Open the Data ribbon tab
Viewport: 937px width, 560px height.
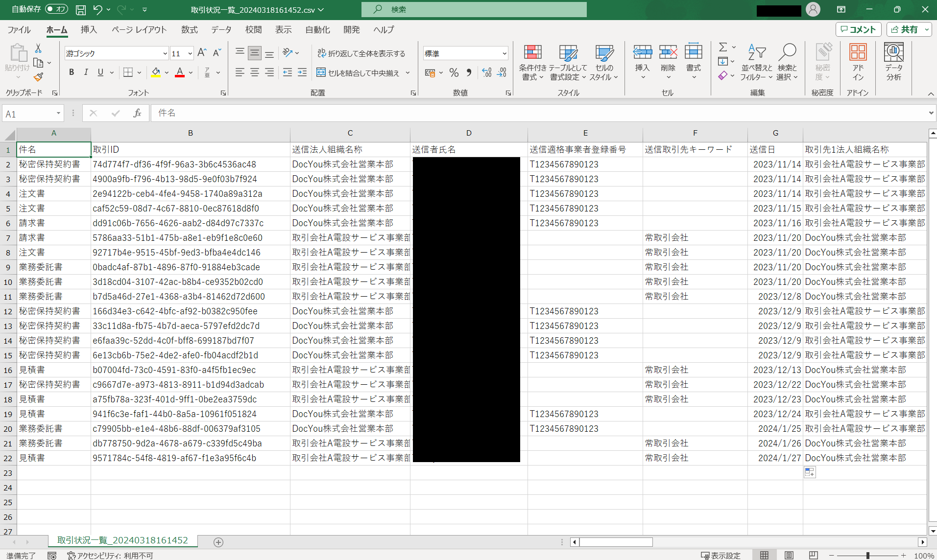coord(221,30)
